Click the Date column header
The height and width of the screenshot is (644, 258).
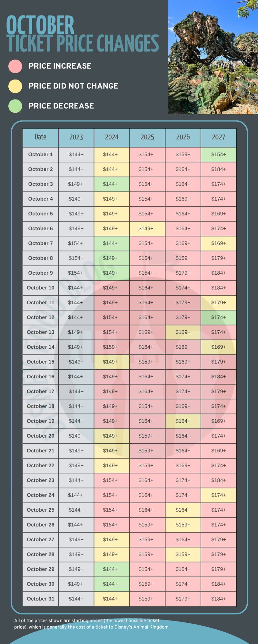[41, 137]
